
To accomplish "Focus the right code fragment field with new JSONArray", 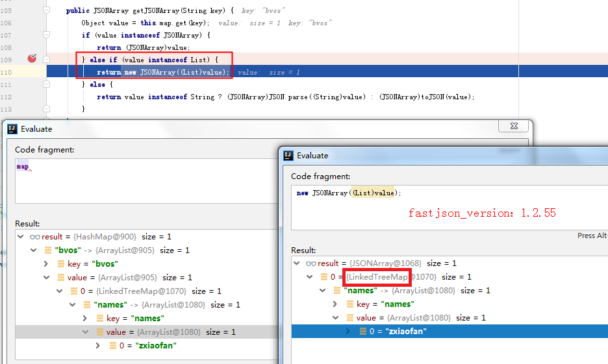I will (450, 208).
